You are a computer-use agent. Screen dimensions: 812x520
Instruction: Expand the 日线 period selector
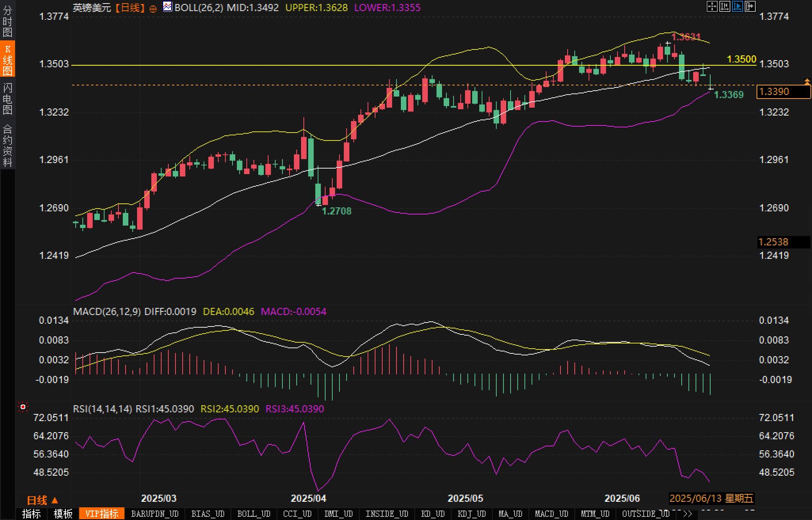(42, 500)
